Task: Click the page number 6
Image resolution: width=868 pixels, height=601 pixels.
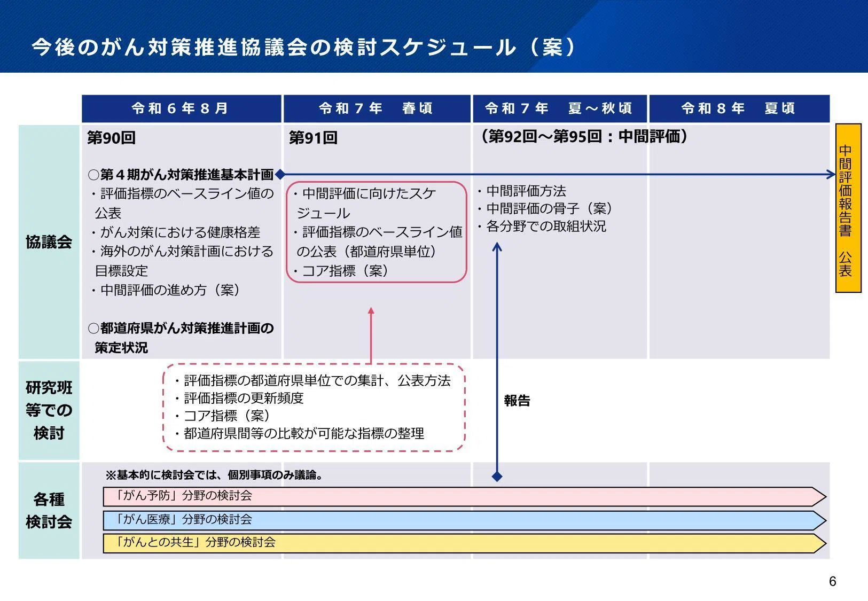Action: [832, 582]
